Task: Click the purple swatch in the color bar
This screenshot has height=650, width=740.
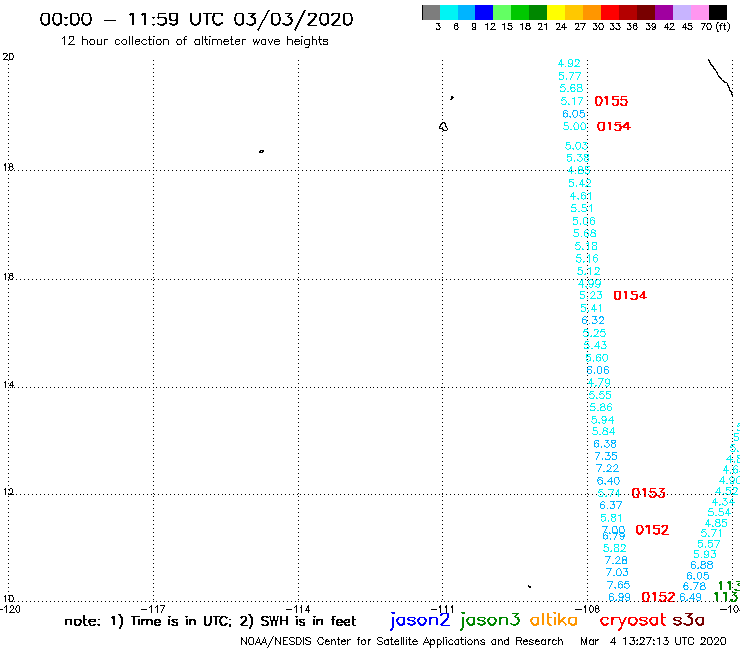Action: click(x=664, y=12)
